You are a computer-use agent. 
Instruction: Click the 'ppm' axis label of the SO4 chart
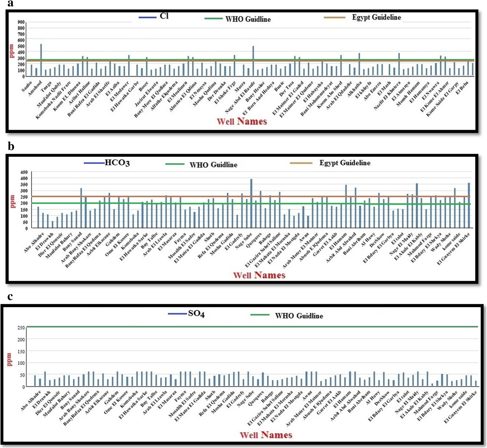(x=9, y=360)
